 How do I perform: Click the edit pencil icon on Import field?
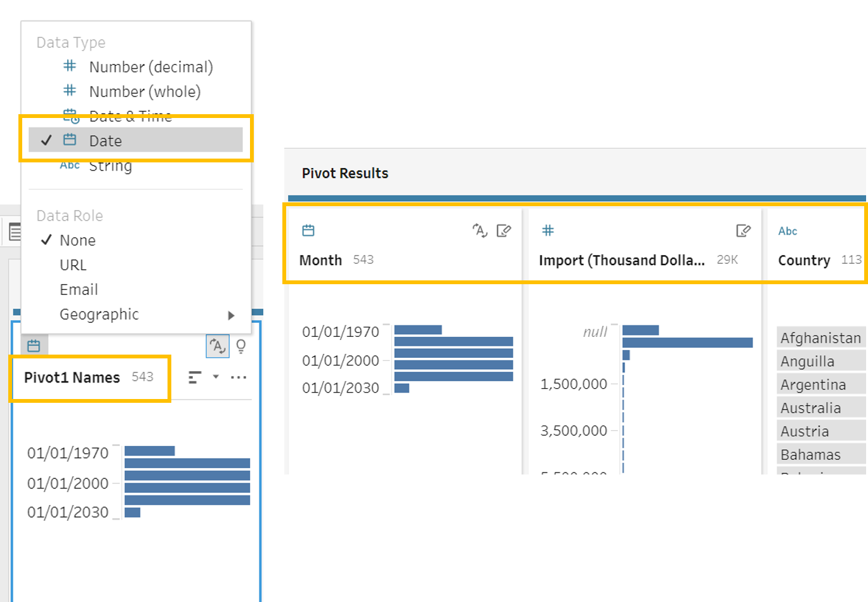[743, 231]
